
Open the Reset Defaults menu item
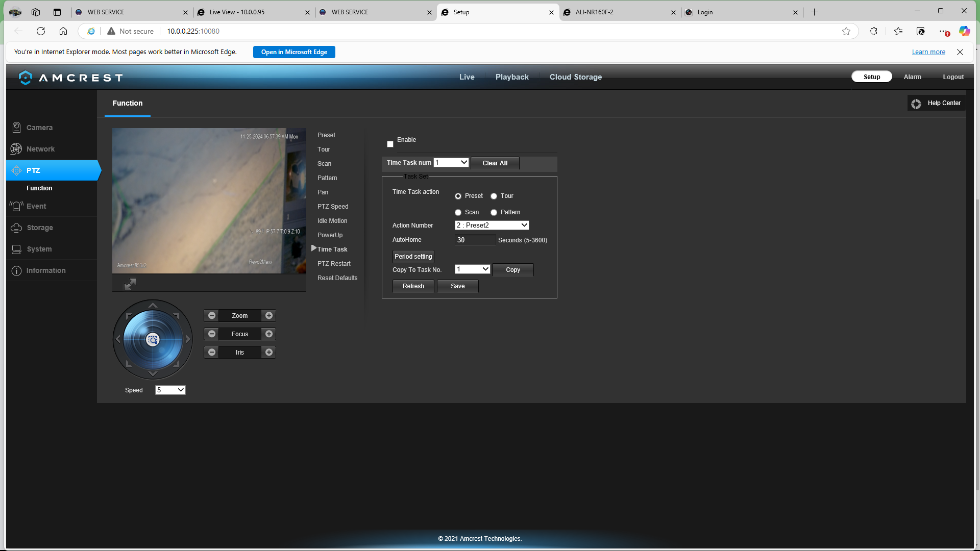[337, 278]
